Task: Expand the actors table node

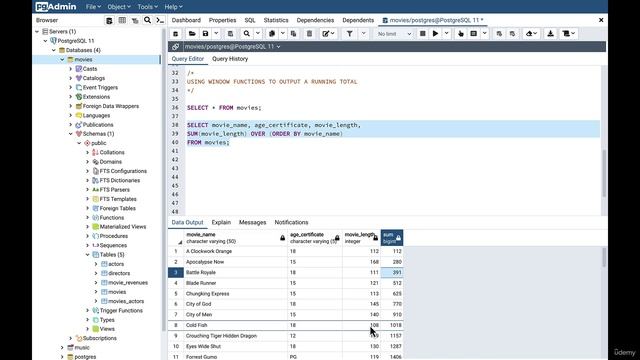Action: tap(96, 264)
